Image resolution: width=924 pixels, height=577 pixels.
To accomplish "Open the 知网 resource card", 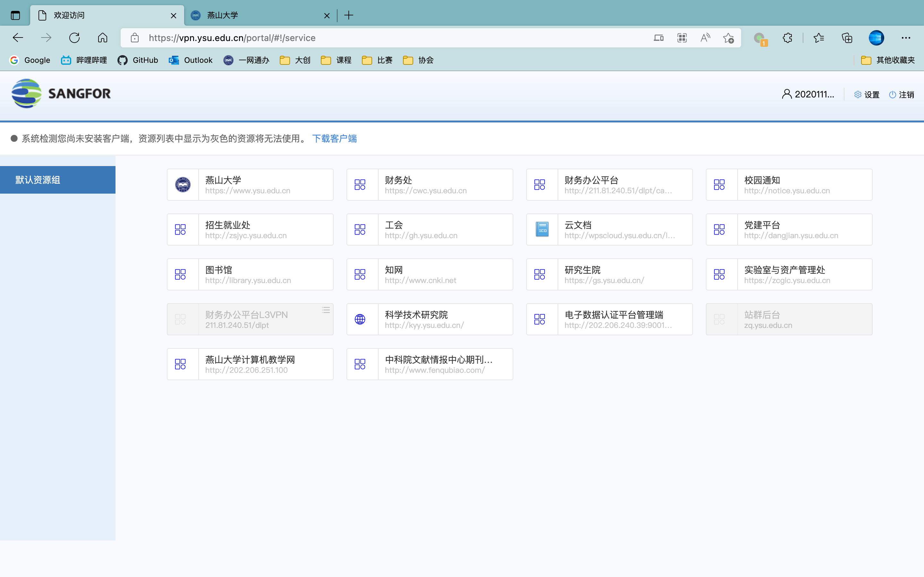I will coord(430,274).
